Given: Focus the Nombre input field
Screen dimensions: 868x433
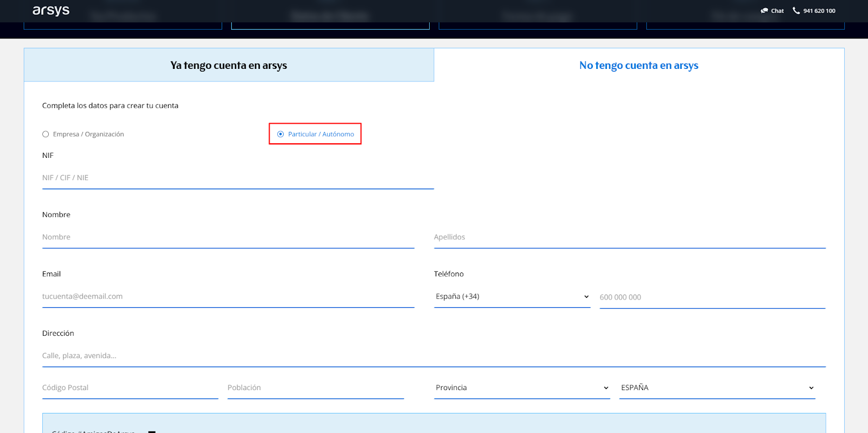Looking at the screenshot, I should coord(228,237).
